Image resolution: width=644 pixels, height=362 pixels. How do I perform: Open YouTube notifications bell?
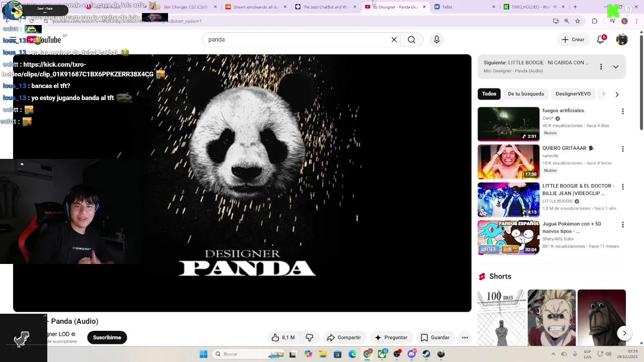point(601,40)
